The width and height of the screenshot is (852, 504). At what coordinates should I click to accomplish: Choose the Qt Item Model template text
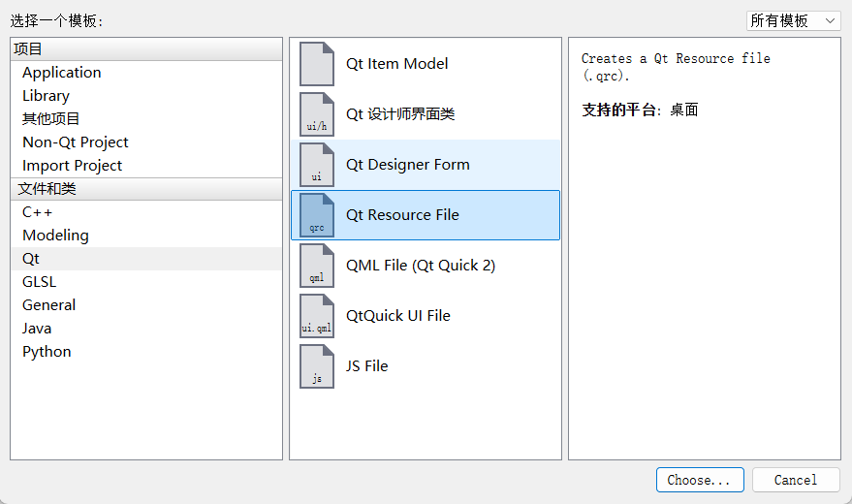[397, 64]
